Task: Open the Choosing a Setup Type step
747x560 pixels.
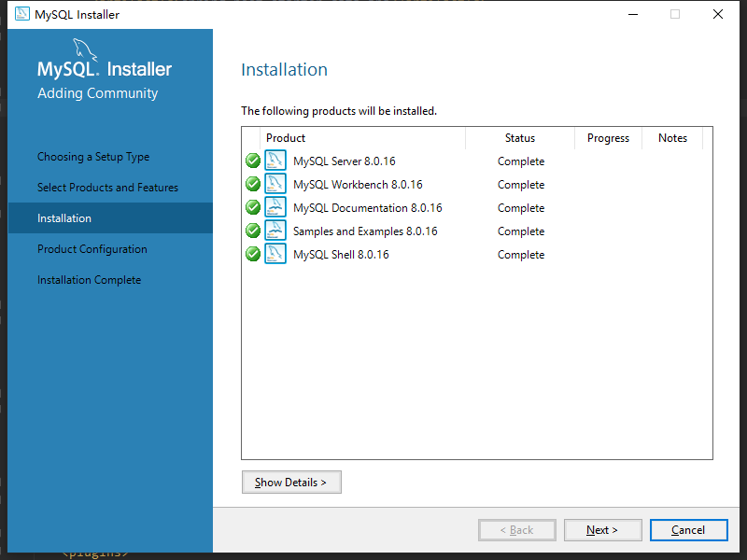Action: 93,157
